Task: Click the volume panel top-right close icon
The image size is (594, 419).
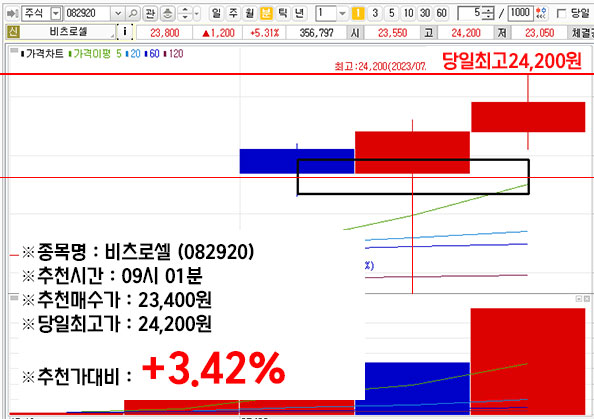Action: coord(586,299)
